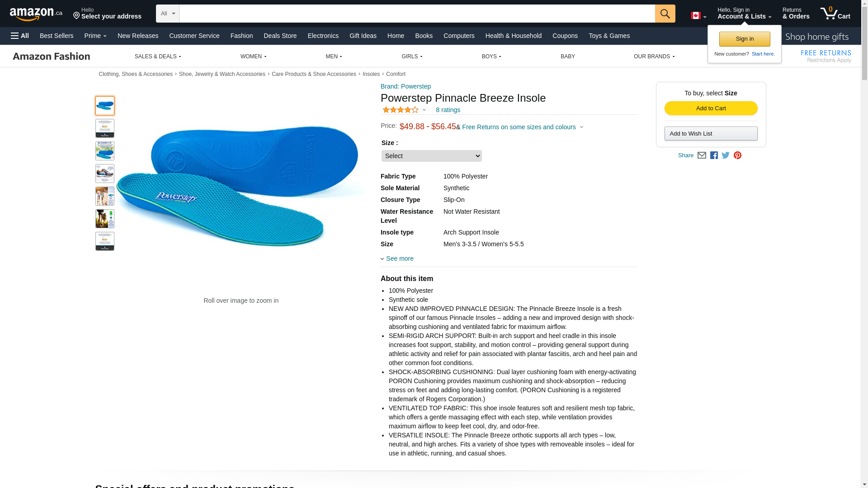Click inside the search text field
The width and height of the screenshot is (868, 488).
click(x=417, y=14)
